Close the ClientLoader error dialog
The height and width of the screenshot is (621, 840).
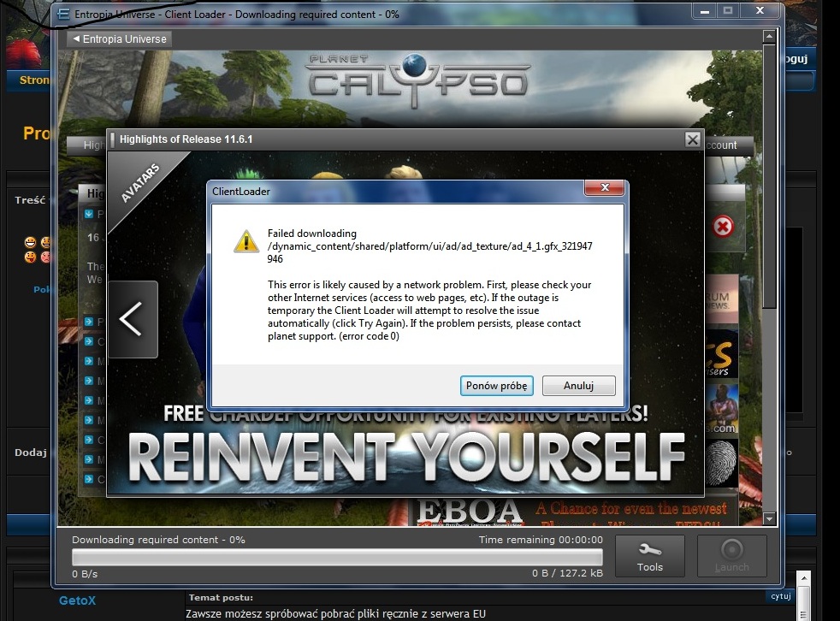tap(605, 188)
